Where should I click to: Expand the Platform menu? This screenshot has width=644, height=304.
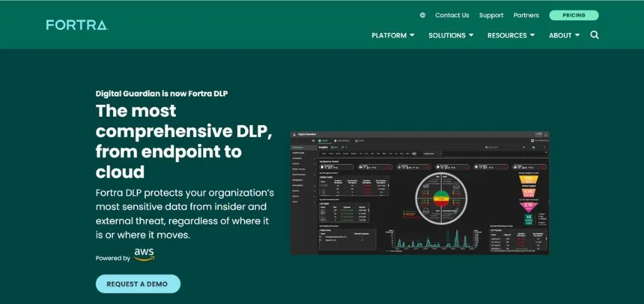pyautogui.click(x=393, y=36)
